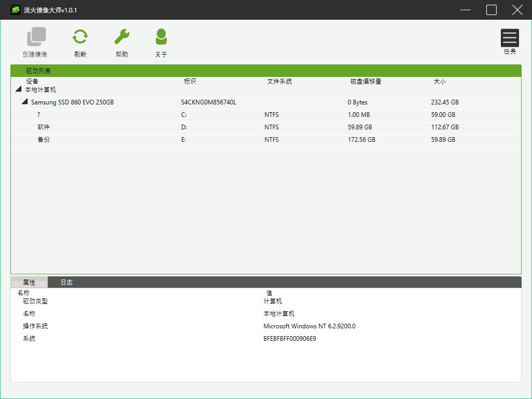The width and height of the screenshot is (532, 399).
Task: Click the 172.56 GB offset cell
Action: pos(362,139)
